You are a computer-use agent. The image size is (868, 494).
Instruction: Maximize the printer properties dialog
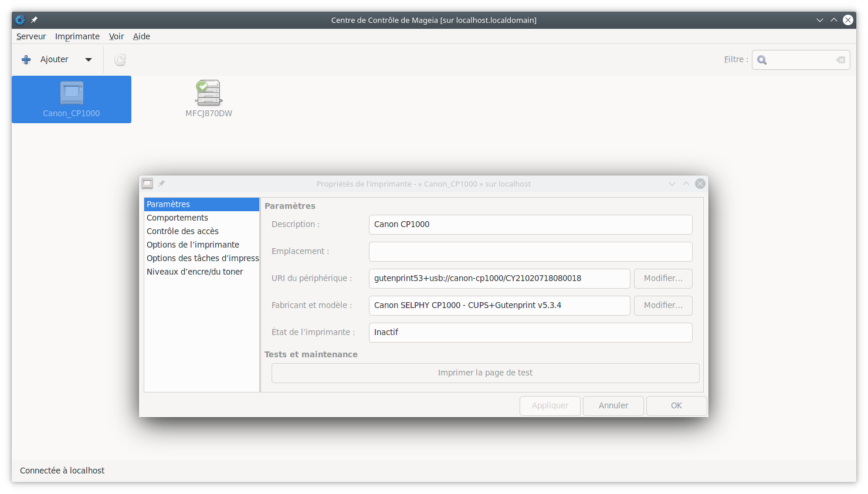pos(686,184)
